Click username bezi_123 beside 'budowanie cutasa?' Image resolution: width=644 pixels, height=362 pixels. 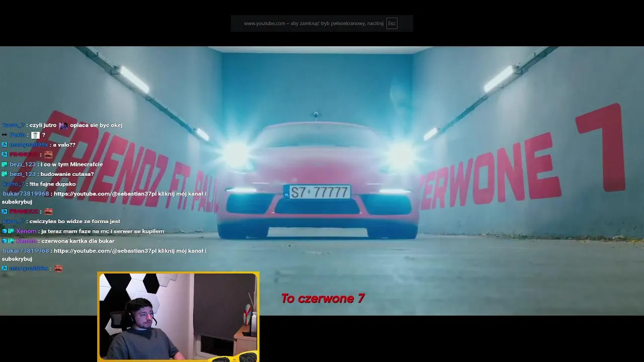point(23,174)
